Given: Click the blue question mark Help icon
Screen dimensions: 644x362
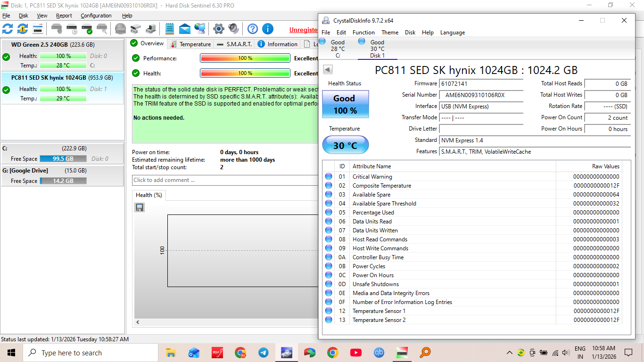Looking at the screenshot, I should [253, 29].
